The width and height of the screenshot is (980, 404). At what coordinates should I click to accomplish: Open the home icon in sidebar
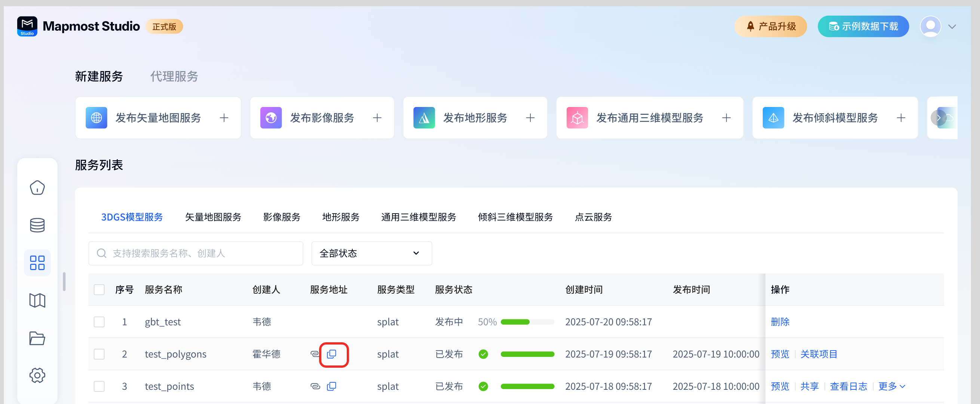[37, 187]
